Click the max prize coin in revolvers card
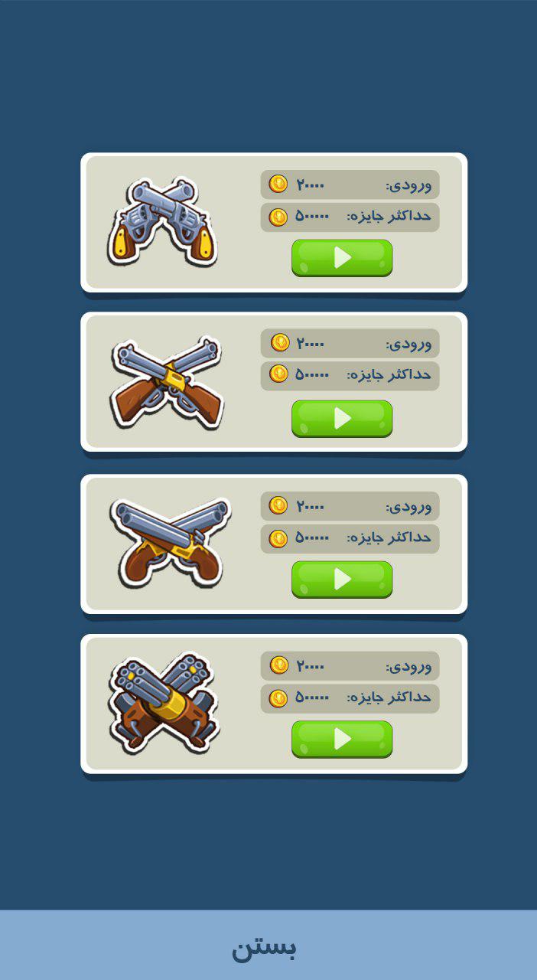Image resolution: width=537 pixels, height=980 pixels. pos(278,217)
